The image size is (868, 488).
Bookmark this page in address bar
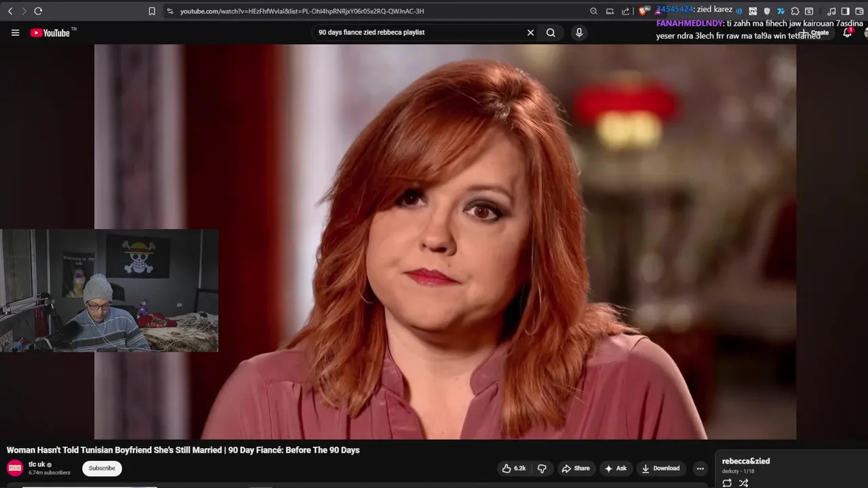click(152, 12)
